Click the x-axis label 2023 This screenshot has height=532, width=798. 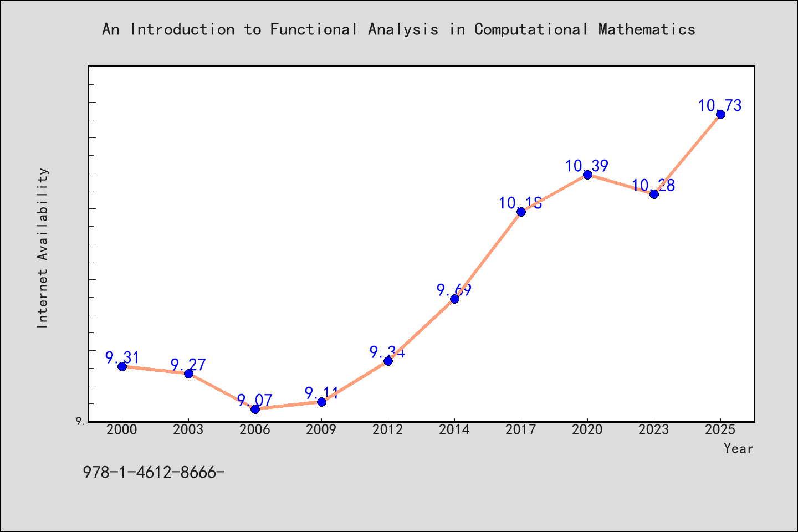pyautogui.click(x=654, y=430)
